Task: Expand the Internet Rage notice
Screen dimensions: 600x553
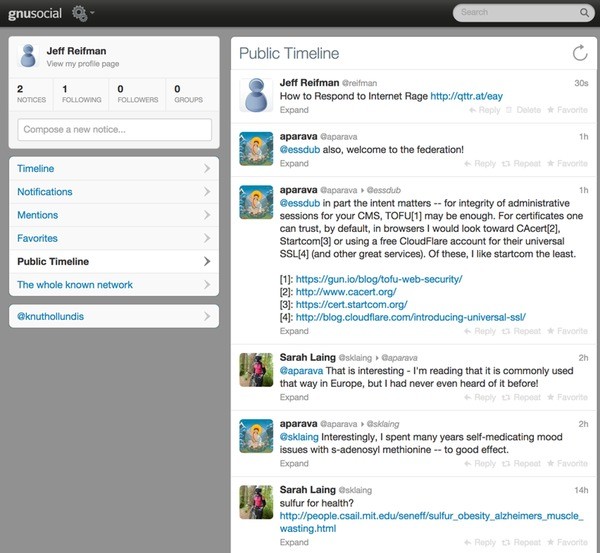Action: [x=294, y=110]
